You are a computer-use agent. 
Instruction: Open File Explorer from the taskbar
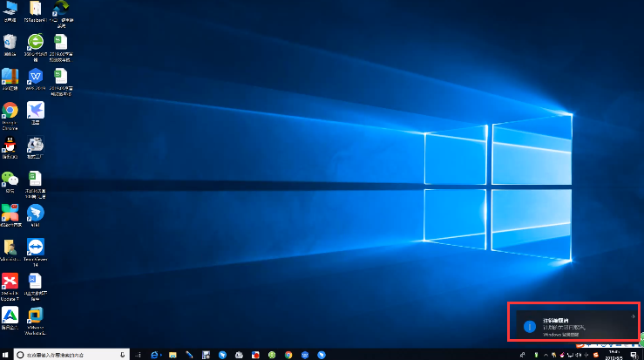coord(173,355)
